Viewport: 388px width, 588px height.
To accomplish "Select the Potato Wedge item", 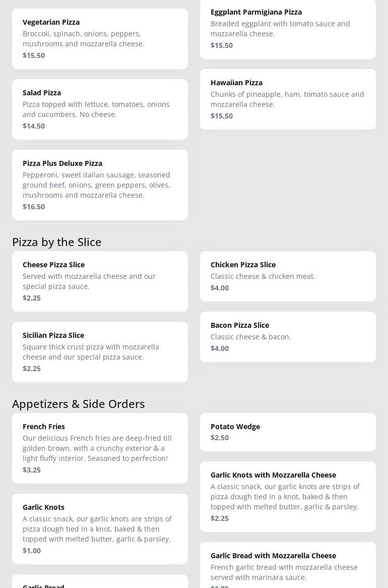I will [288, 432].
